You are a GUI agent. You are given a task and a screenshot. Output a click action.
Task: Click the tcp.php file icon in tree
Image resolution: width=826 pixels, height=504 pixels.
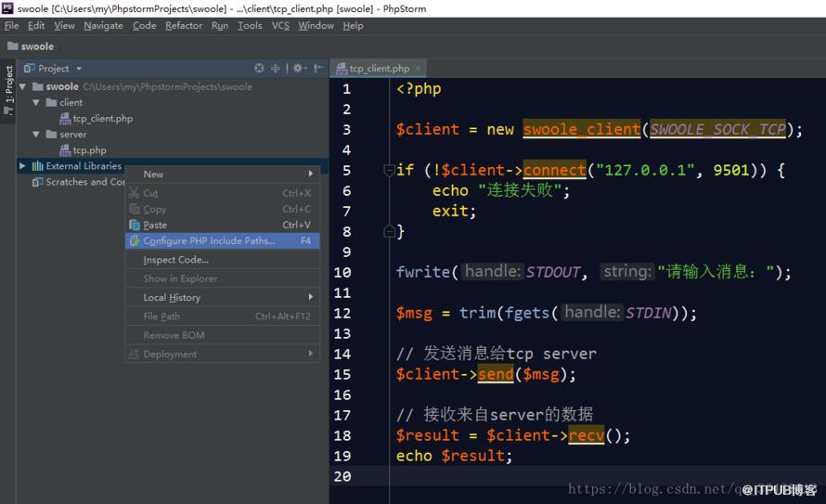[x=65, y=150]
